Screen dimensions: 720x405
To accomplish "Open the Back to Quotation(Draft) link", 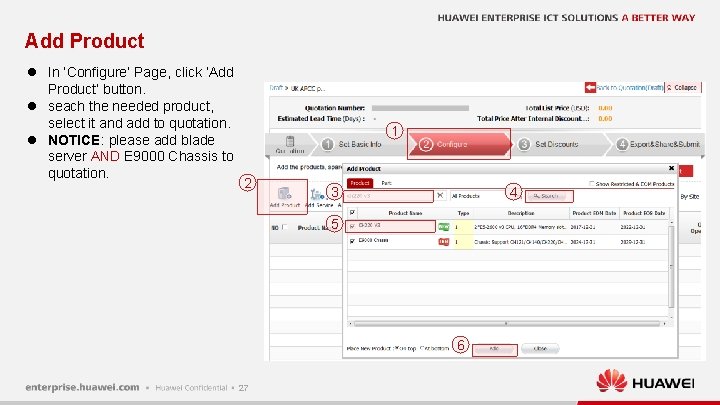I will [x=630, y=87].
